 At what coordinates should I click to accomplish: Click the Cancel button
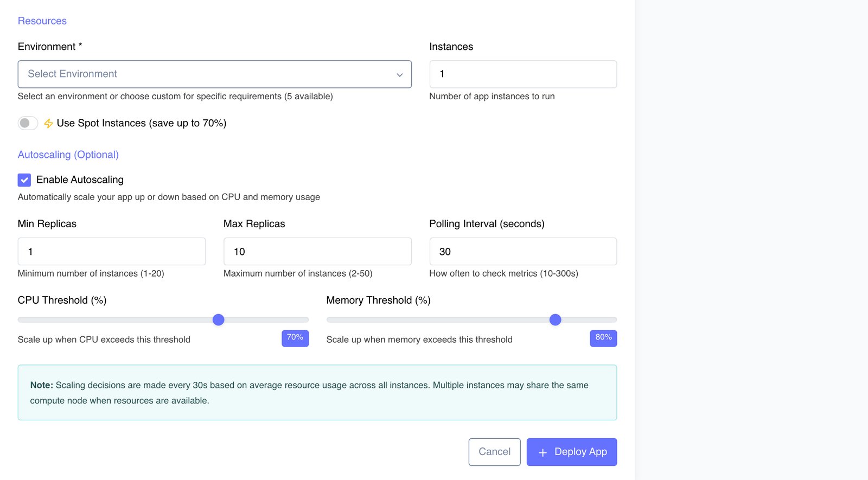pos(495,452)
